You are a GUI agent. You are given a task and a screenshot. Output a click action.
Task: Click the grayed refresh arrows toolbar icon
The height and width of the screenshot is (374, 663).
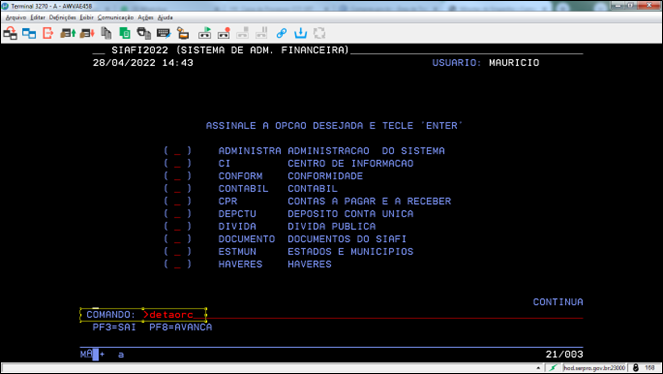pyautogui.click(x=320, y=33)
